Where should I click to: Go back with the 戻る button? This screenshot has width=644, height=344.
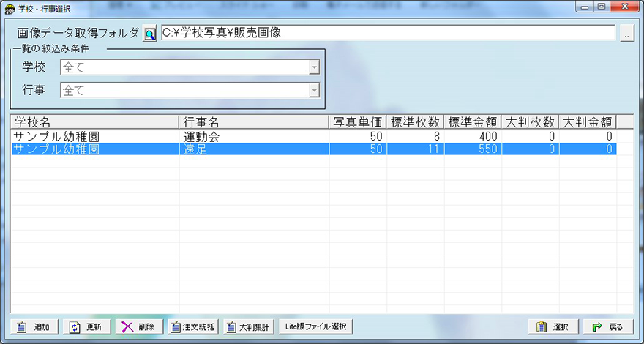point(608,327)
